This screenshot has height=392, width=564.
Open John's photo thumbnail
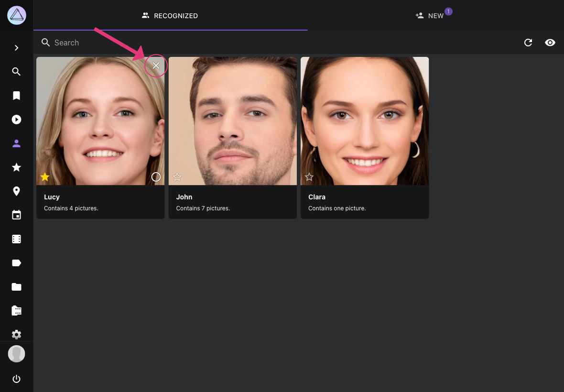click(x=232, y=120)
